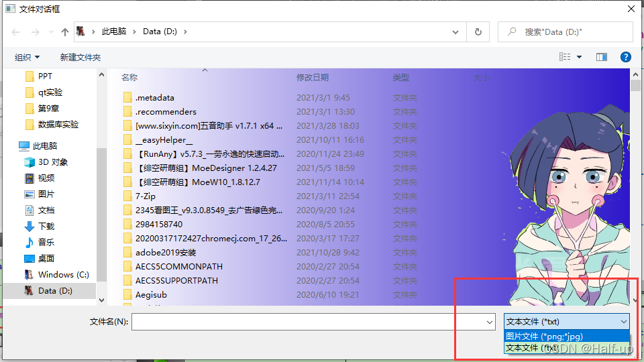644x362 pixels.
Task: Open the help question mark button
Action: (625, 57)
